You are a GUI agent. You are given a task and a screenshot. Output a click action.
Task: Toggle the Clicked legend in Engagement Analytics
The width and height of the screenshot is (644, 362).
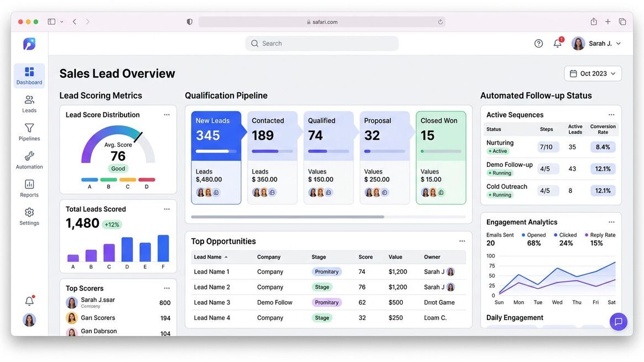(x=565, y=234)
